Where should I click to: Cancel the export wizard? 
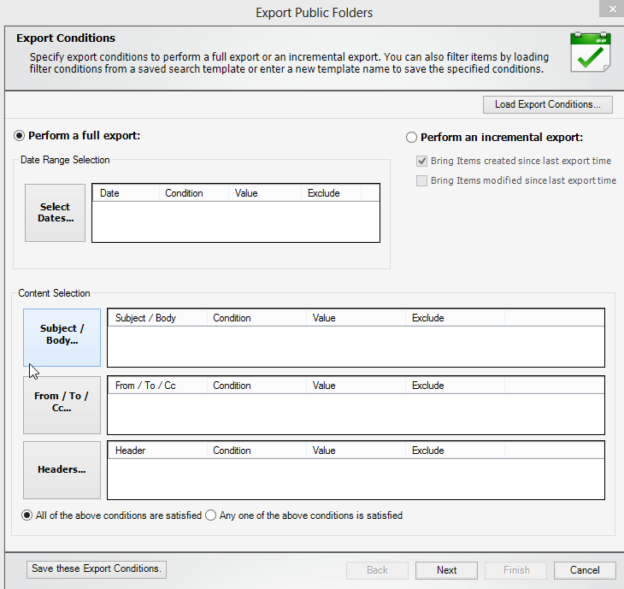click(584, 570)
